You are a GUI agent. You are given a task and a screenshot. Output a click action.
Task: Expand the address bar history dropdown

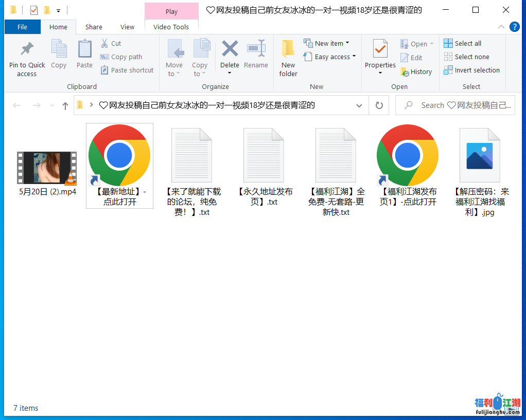click(x=359, y=105)
